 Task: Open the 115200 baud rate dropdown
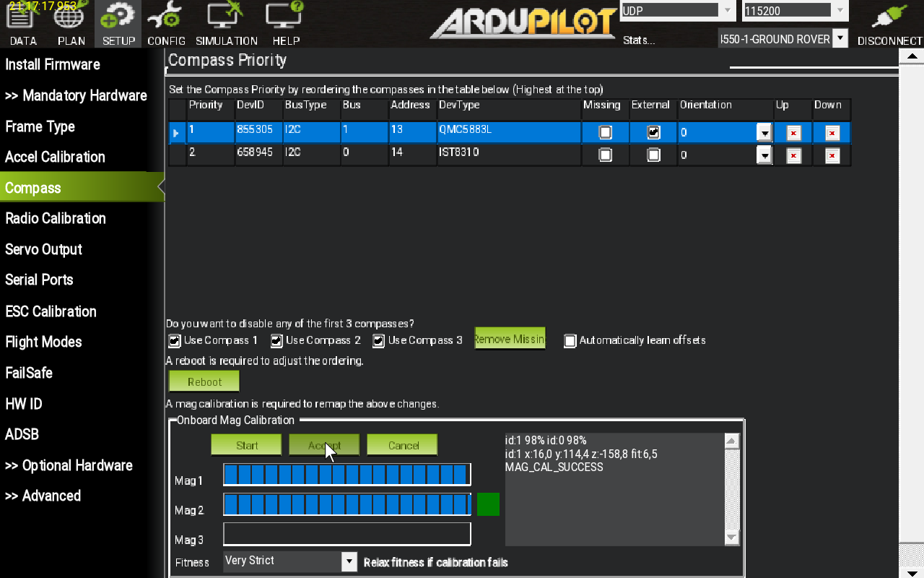pyautogui.click(x=838, y=11)
